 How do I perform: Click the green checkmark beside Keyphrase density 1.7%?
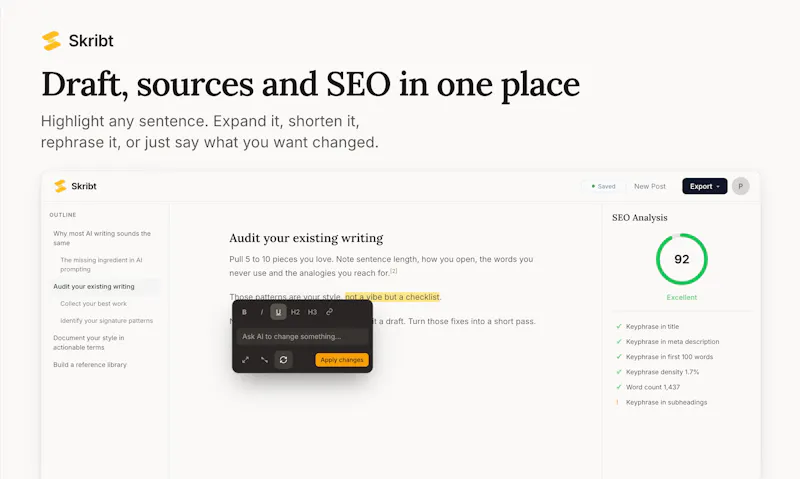pos(618,372)
